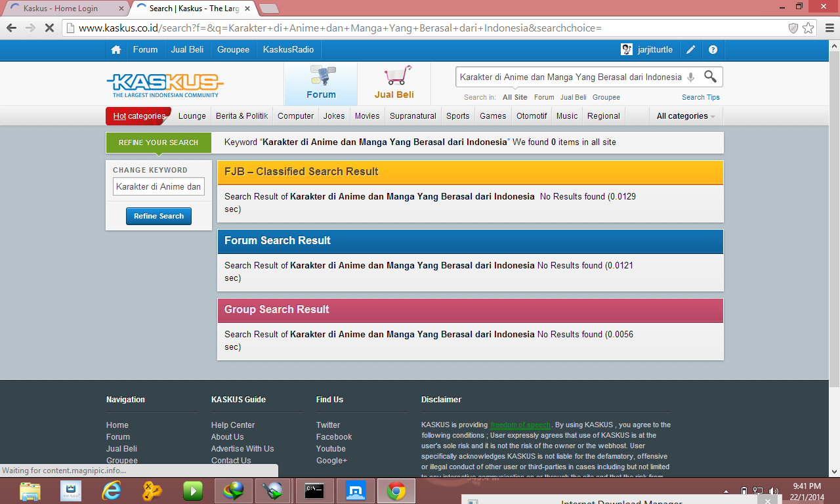The image size is (840, 504).
Task: Open the help question mark icon
Action: pyautogui.click(x=713, y=50)
